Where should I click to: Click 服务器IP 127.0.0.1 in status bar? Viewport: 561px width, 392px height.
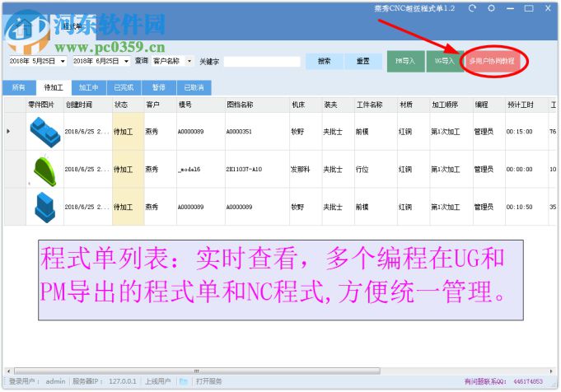(105, 381)
